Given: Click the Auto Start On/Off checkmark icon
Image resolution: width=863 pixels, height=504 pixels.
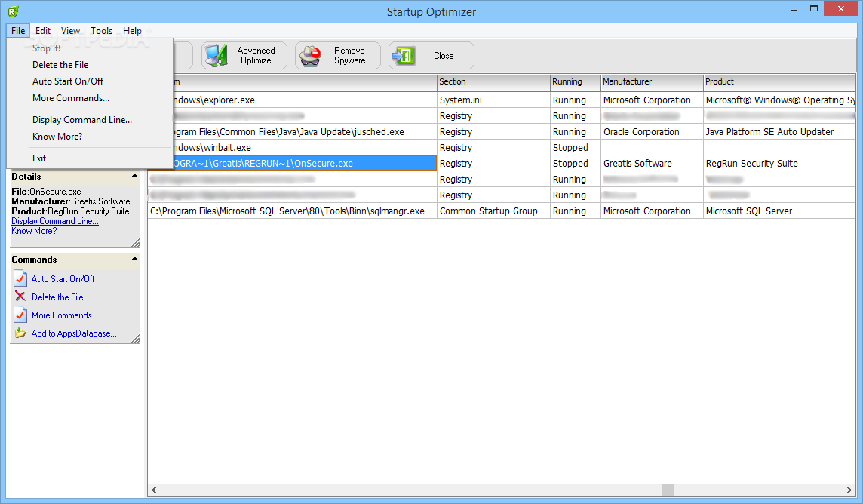Looking at the screenshot, I should click(20, 278).
